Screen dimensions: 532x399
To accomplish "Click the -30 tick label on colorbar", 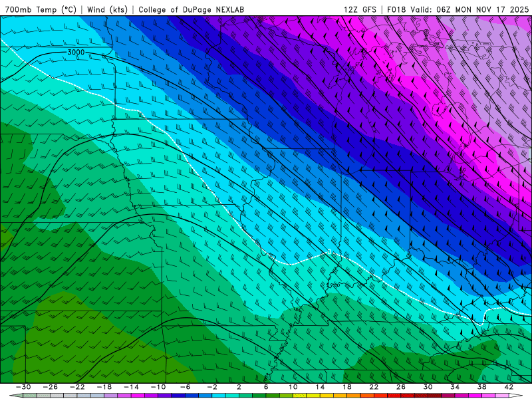I will [23, 387].
